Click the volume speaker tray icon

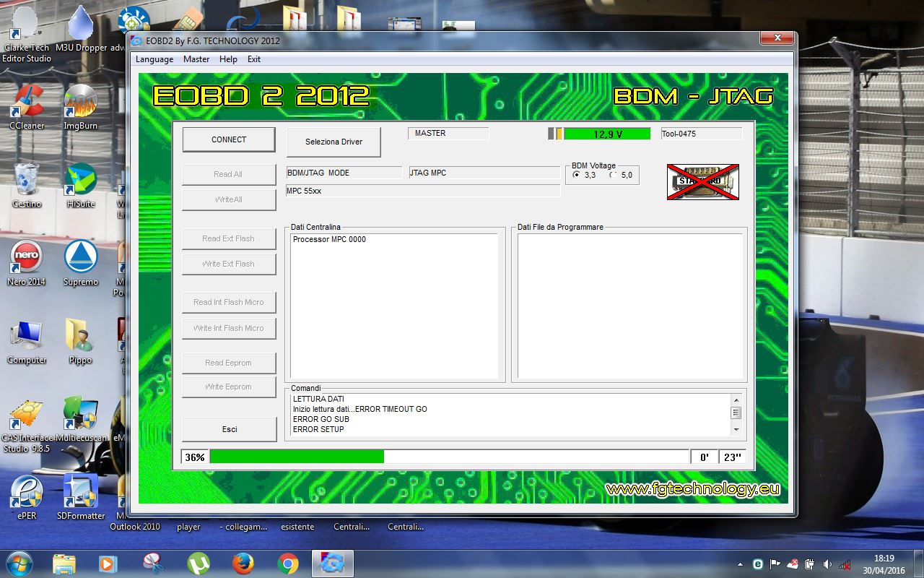(827, 564)
